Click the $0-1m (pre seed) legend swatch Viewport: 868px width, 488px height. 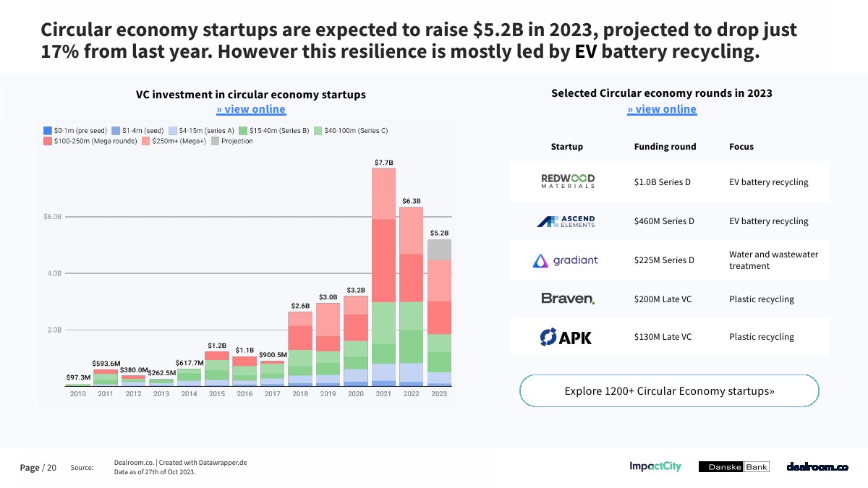coord(48,131)
